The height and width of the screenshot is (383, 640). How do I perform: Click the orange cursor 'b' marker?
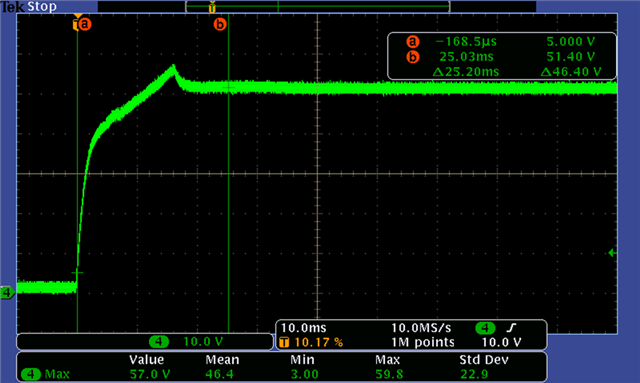220,24
